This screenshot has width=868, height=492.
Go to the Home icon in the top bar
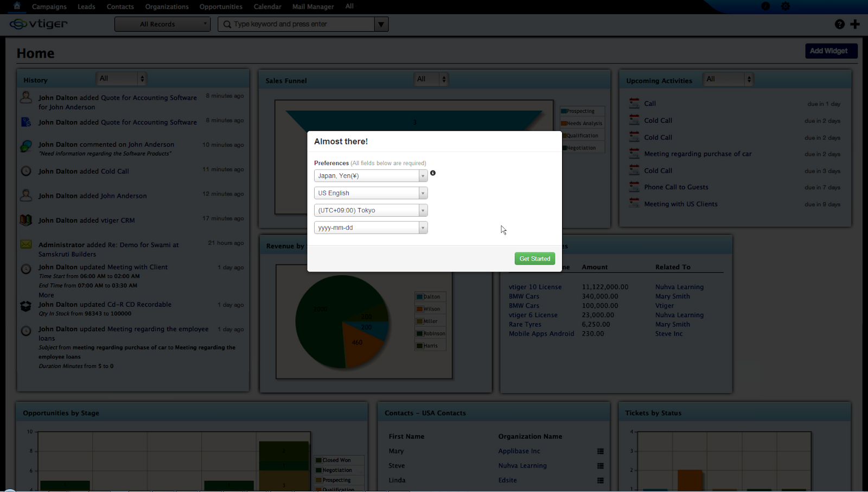[x=17, y=6]
